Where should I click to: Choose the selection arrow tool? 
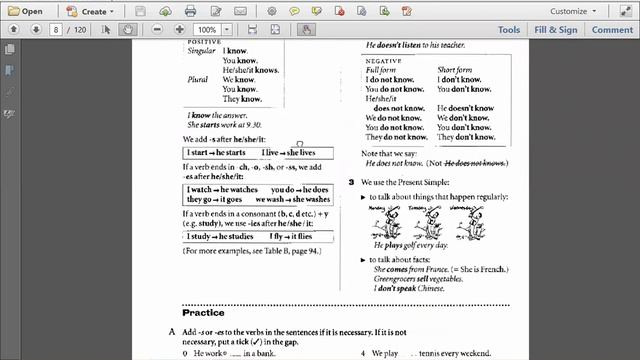coord(106,29)
